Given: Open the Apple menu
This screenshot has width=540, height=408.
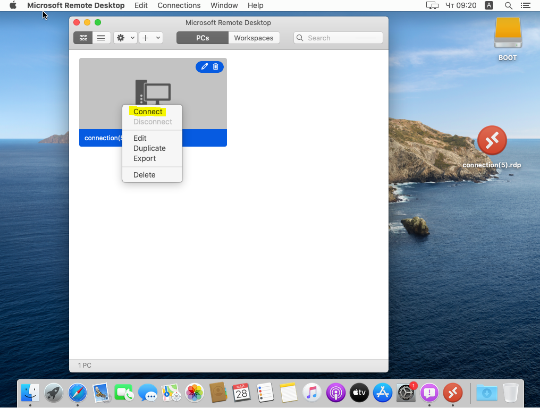Looking at the screenshot, I should [x=13, y=6].
